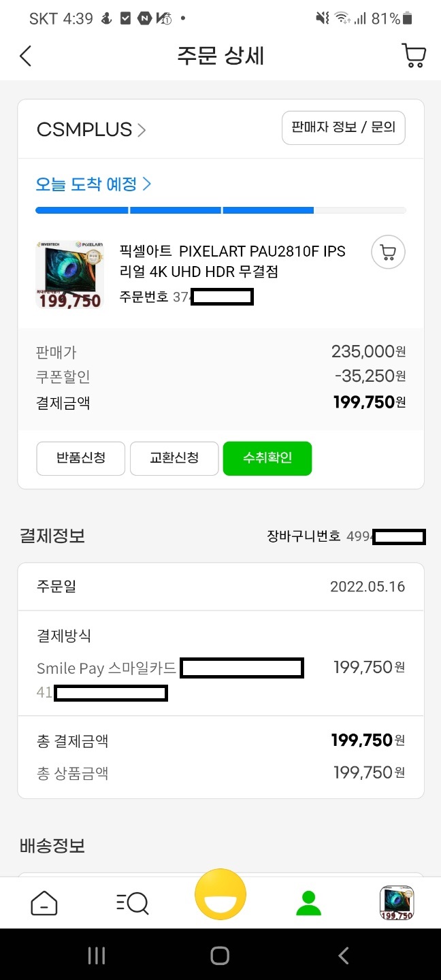Open recently viewed item thumbnail
Screen dimensions: 441x980
397,903
